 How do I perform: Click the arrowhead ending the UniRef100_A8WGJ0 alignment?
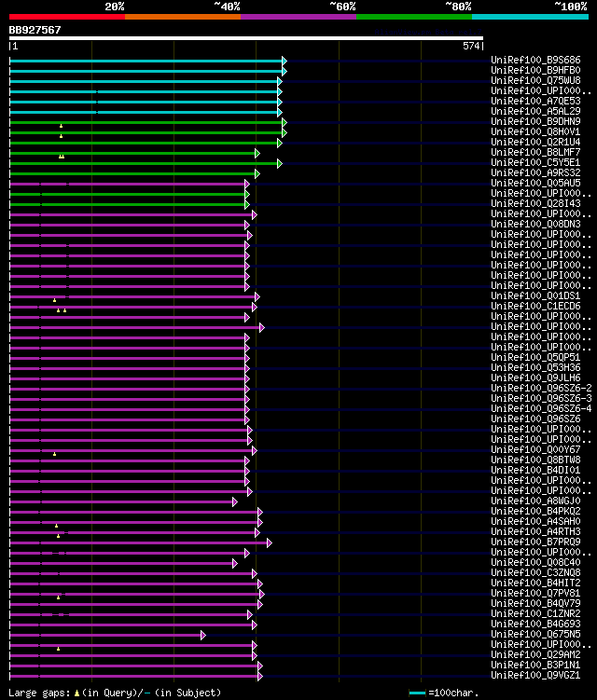(x=235, y=502)
